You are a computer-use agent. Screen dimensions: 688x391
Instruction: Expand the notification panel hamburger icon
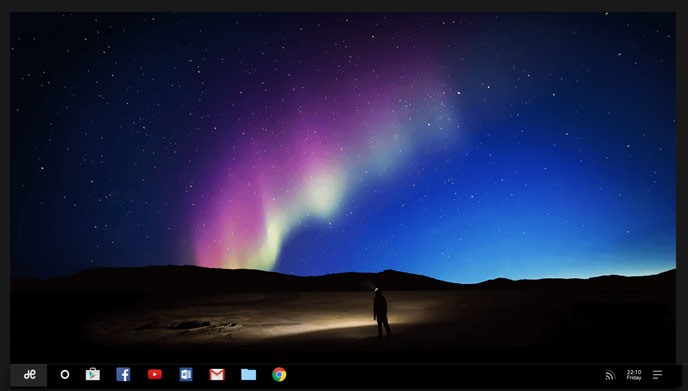(x=657, y=375)
